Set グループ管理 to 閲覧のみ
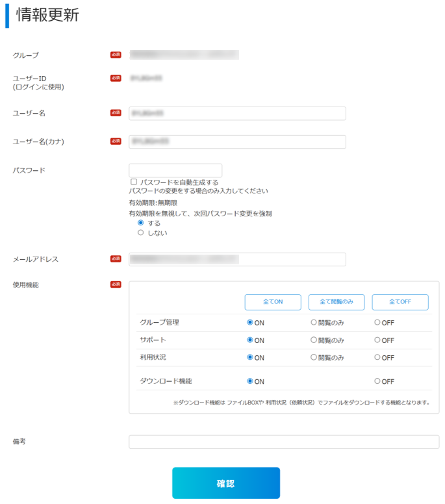445x504 pixels. pos(314,322)
